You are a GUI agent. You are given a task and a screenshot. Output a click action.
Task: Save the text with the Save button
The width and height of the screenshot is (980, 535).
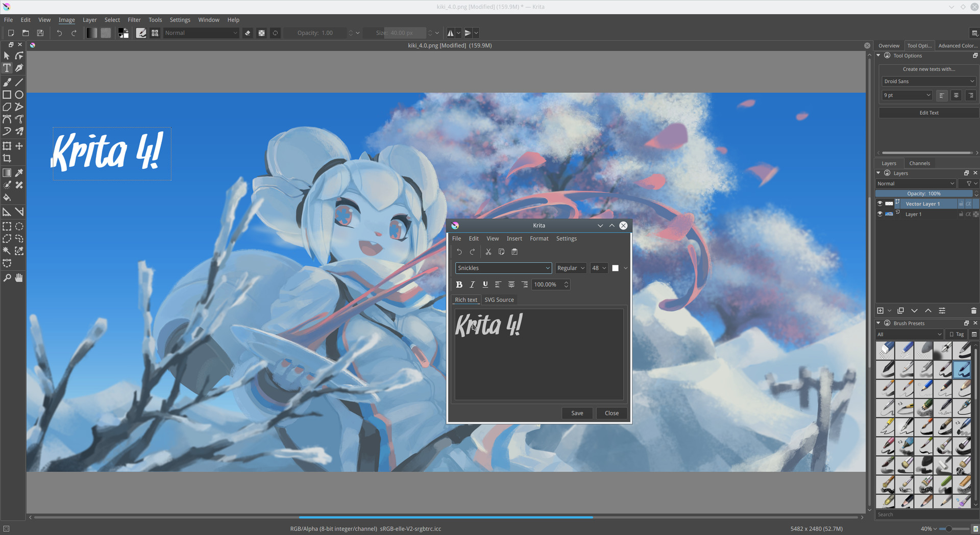tap(577, 413)
